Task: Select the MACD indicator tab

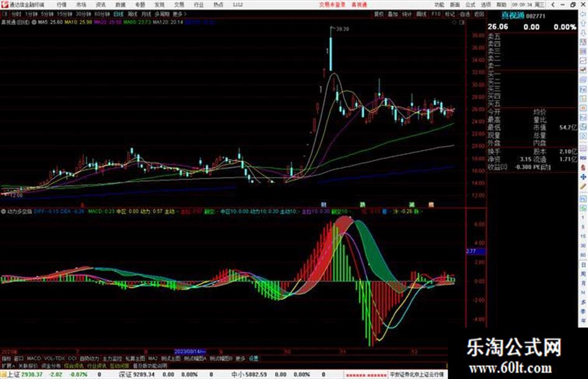Action: 34,358
